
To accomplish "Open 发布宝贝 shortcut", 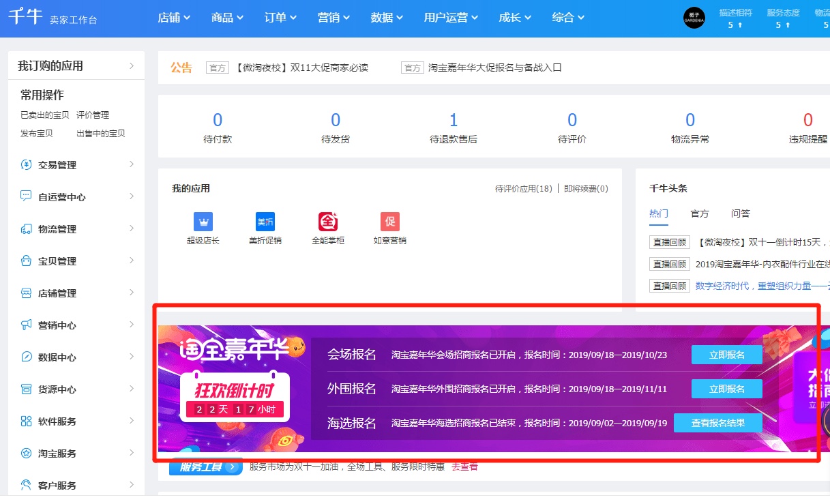I will point(37,134).
